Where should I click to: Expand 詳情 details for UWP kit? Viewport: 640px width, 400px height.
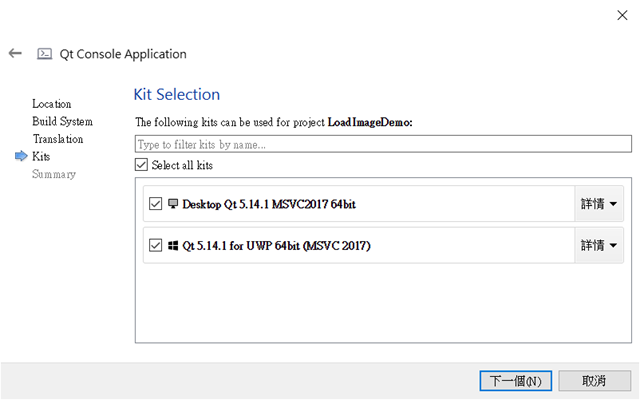[599, 245]
